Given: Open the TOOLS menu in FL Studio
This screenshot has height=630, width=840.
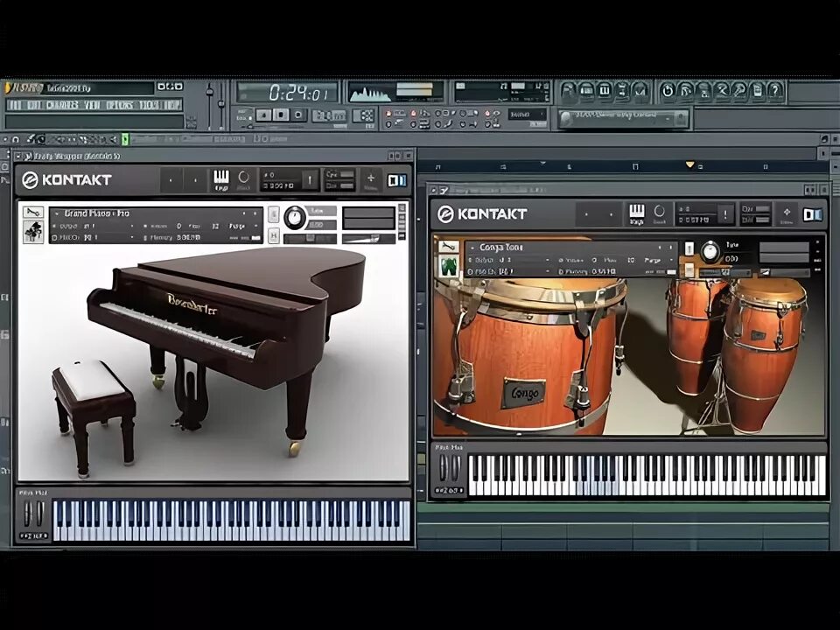Looking at the screenshot, I should [149, 105].
